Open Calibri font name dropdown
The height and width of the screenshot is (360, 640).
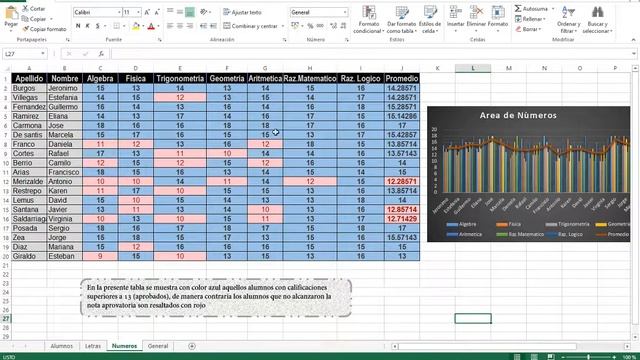click(x=119, y=13)
